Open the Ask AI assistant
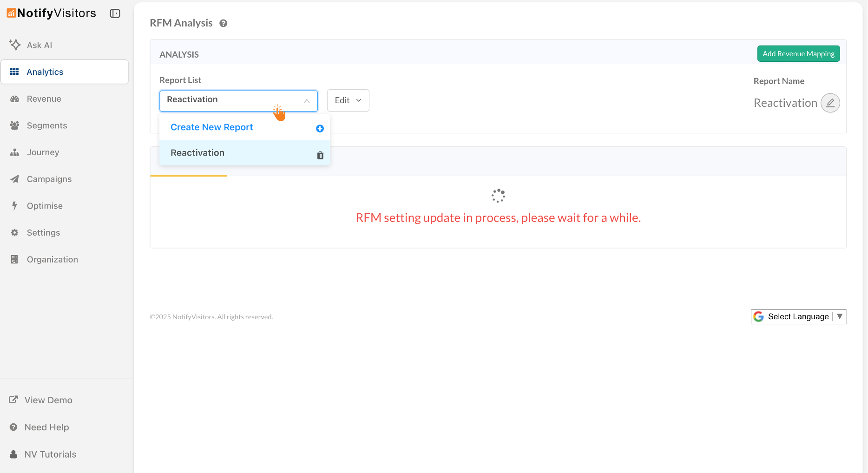 (x=39, y=45)
